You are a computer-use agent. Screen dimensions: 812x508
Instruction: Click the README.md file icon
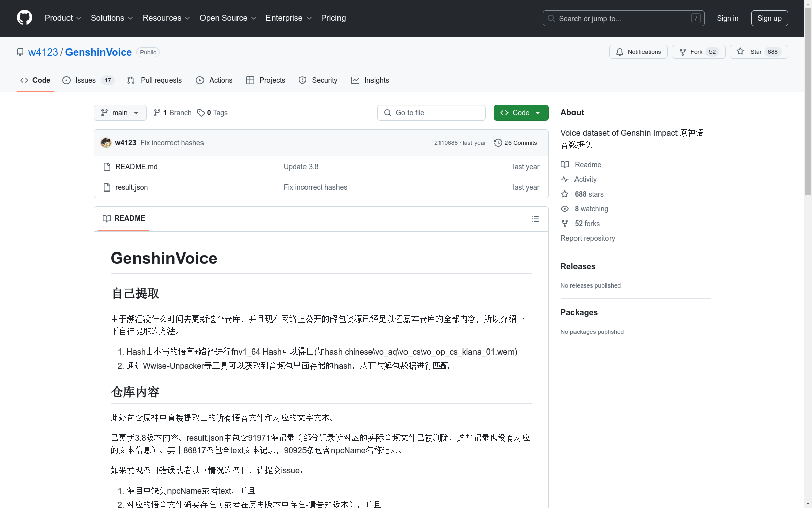[107, 167]
